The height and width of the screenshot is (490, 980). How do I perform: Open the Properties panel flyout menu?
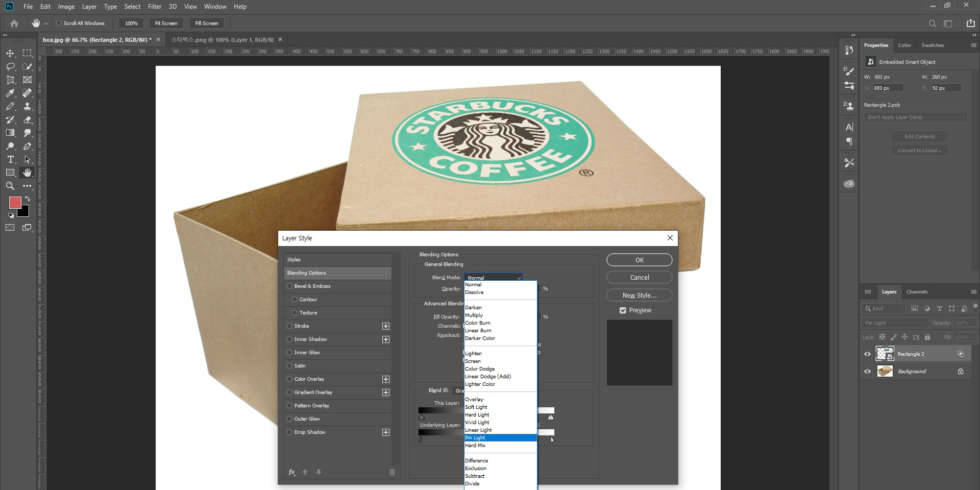tap(973, 45)
